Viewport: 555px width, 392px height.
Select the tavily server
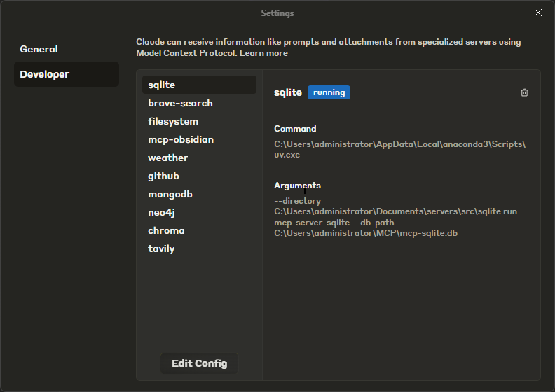(x=161, y=248)
